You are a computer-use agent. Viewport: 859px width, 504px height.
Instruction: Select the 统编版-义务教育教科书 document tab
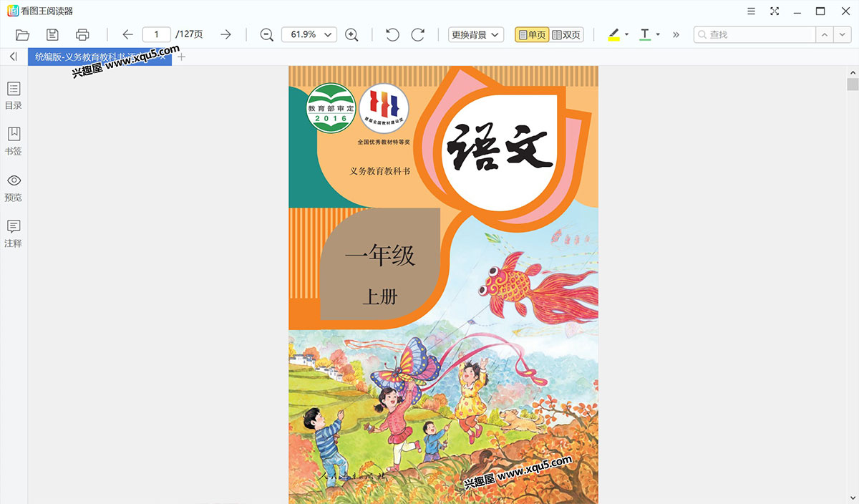(100, 57)
